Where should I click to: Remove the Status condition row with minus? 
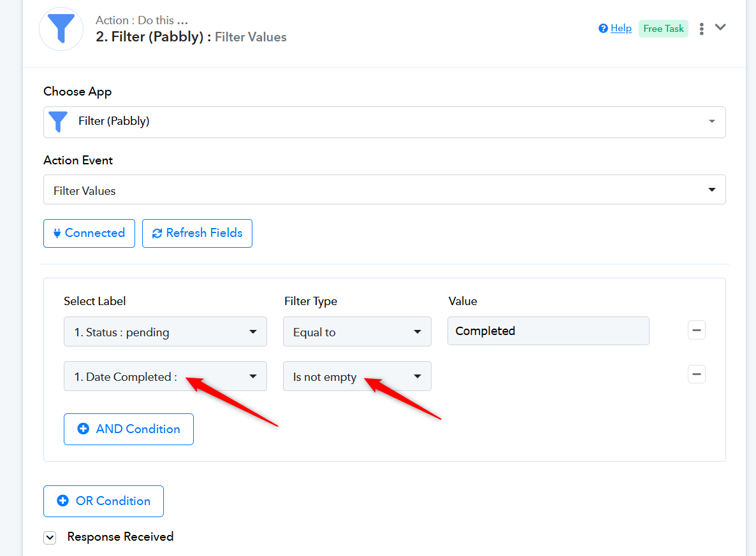(x=696, y=330)
